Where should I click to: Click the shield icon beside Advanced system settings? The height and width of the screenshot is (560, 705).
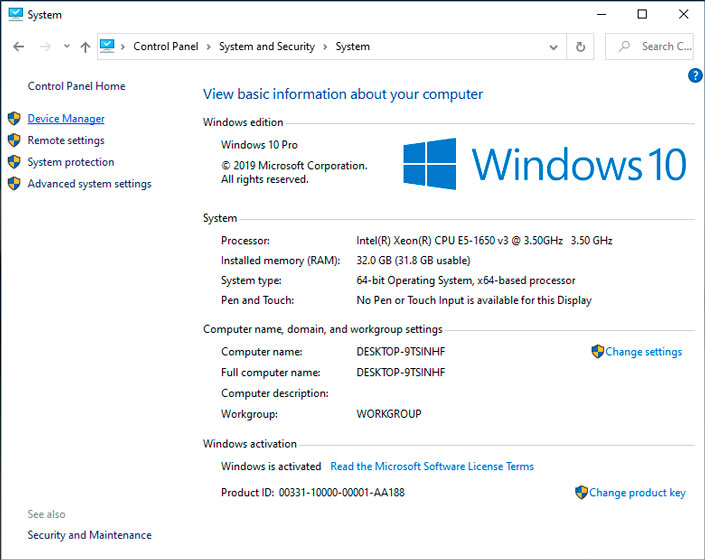14,183
